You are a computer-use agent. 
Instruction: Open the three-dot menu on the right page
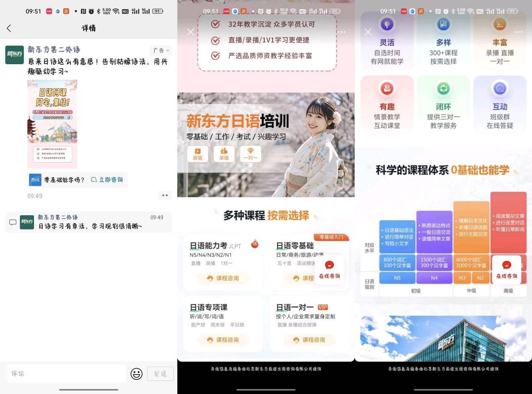click(518, 32)
